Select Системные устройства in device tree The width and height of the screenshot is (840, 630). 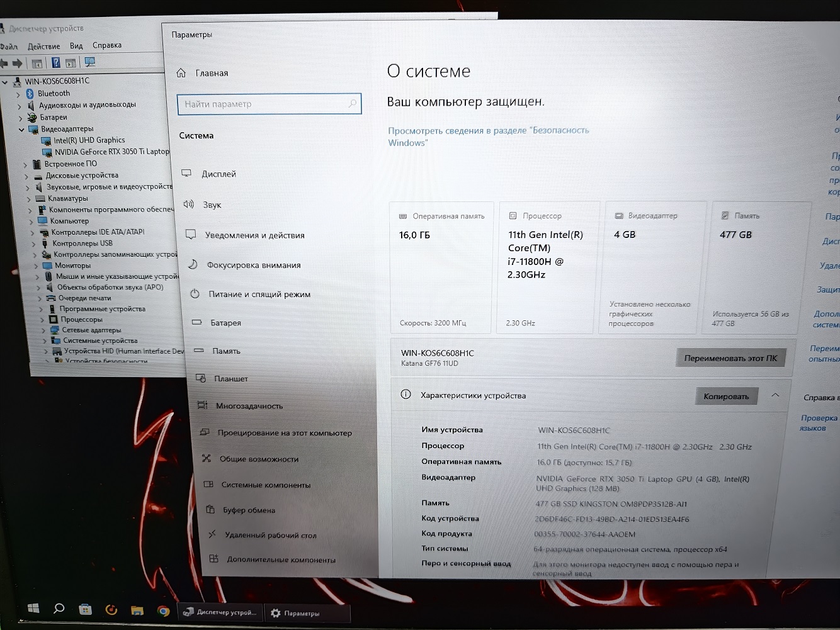(100, 341)
